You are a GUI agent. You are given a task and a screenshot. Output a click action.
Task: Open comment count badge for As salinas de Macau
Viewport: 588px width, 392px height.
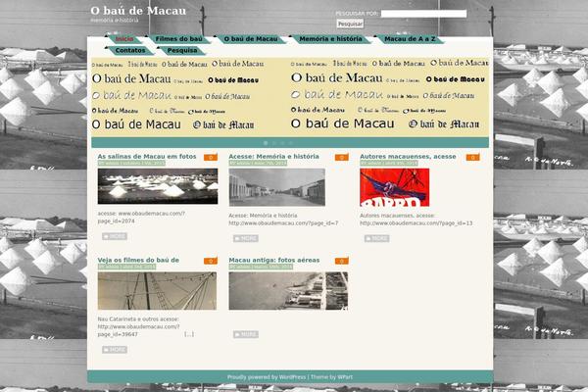[211, 158]
